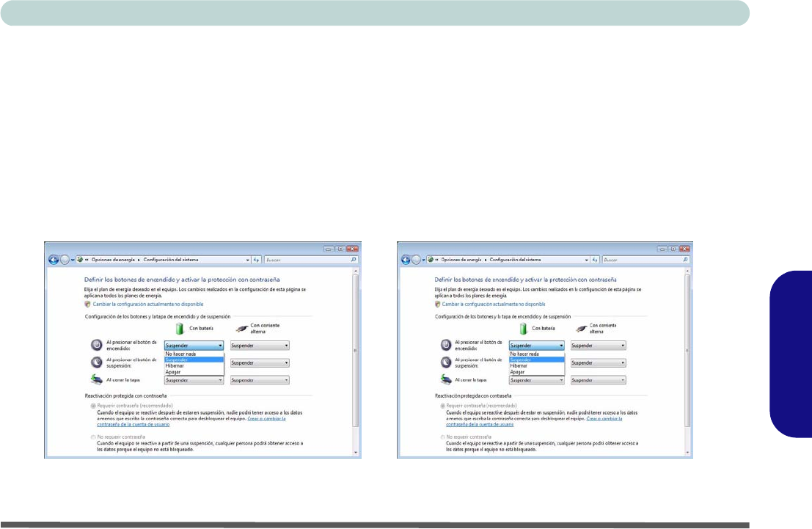Image resolution: width=812 pixels, height=529 pixels.
Task: Click forward arrow in right window
Action: [x=417, y=260]
